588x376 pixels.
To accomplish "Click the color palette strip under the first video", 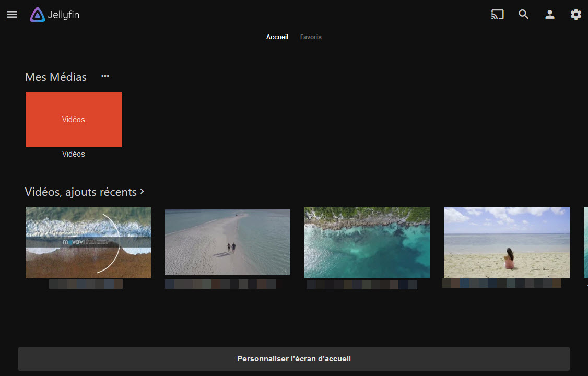I will point(87,284).
